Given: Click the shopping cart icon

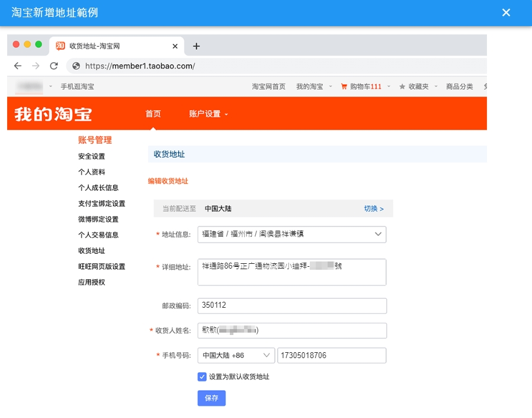Looking at the screenshot, I should point(344,87).
